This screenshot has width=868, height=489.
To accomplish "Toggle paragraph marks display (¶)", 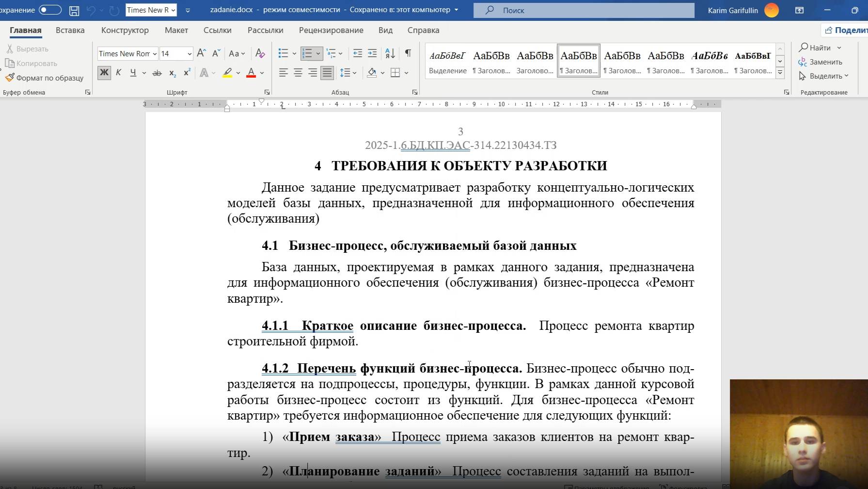I will pyautogui.click(x=409, y=53).
